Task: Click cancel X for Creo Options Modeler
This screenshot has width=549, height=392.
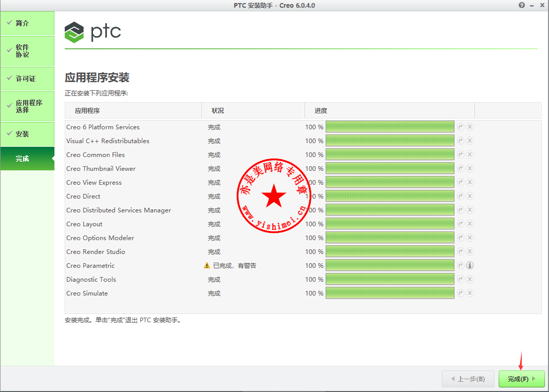Action: 470,238
